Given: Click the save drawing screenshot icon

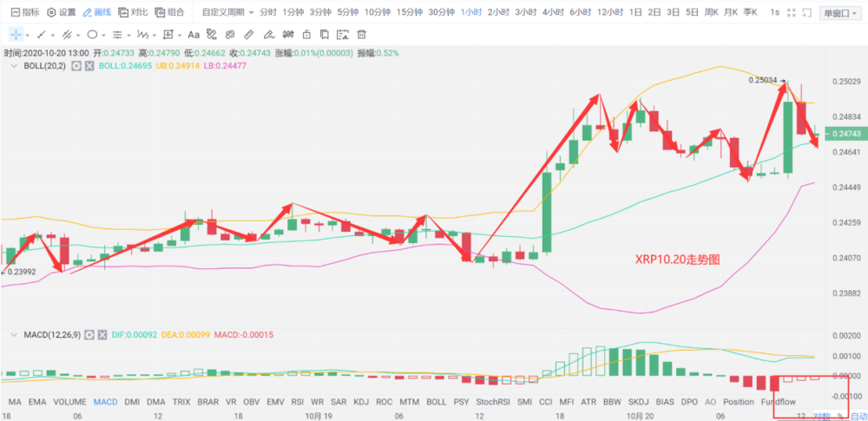Looking at the screenshot, I should point(343,35).
